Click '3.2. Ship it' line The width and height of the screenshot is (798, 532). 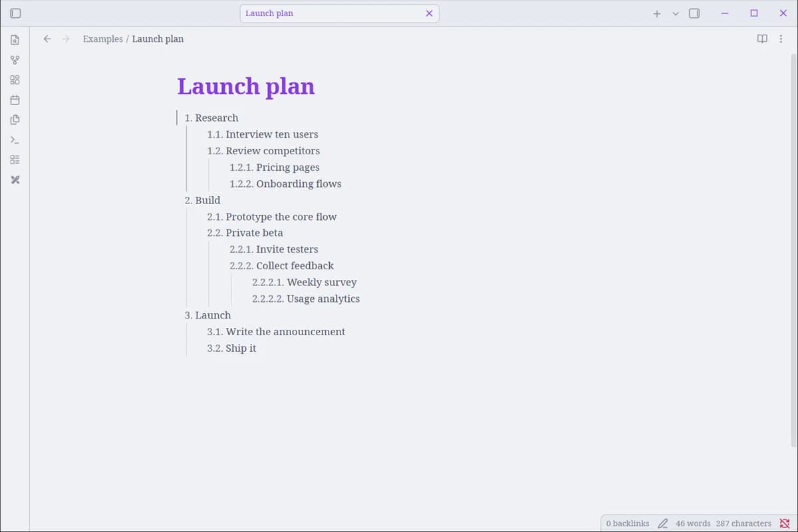click(x=231, y=348)
